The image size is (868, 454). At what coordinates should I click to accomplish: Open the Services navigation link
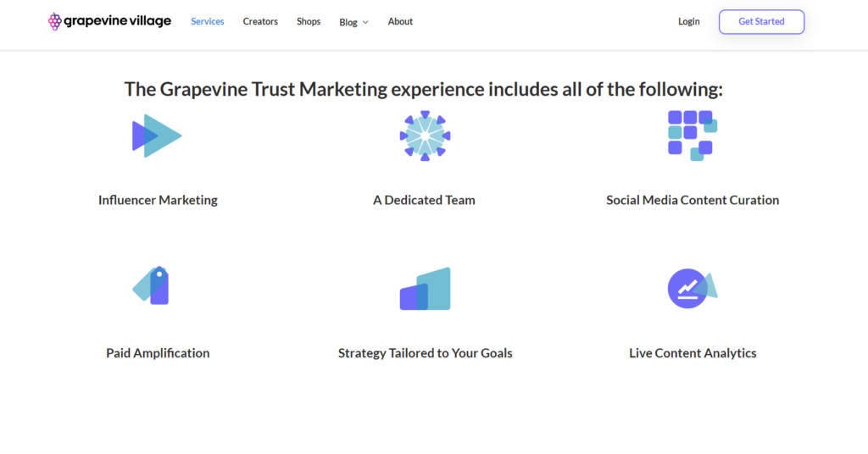click(x=208, y=21)
